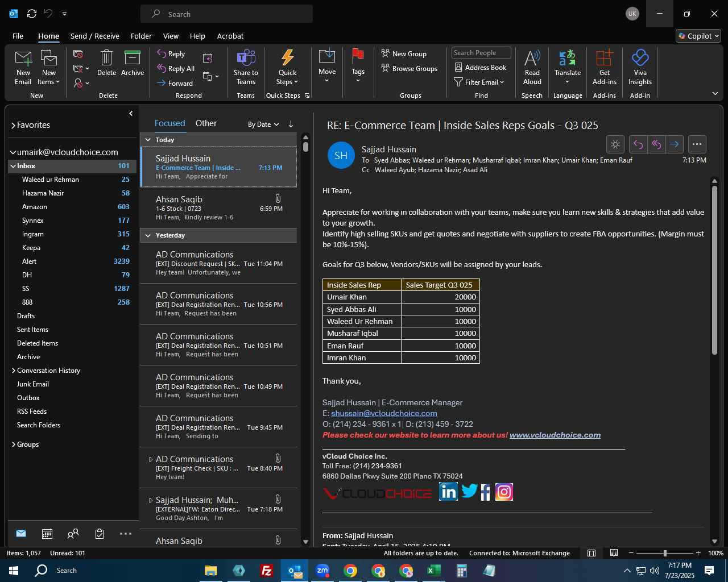Open the View tab
The image size is (728, 582).
point(171,36)
